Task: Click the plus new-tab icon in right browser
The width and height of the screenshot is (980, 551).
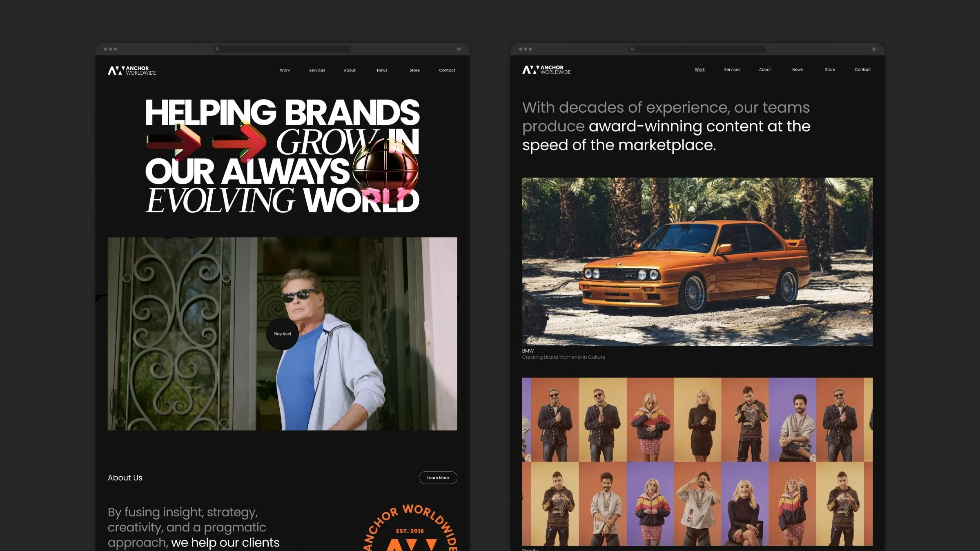Action: (x=874, y=49)
